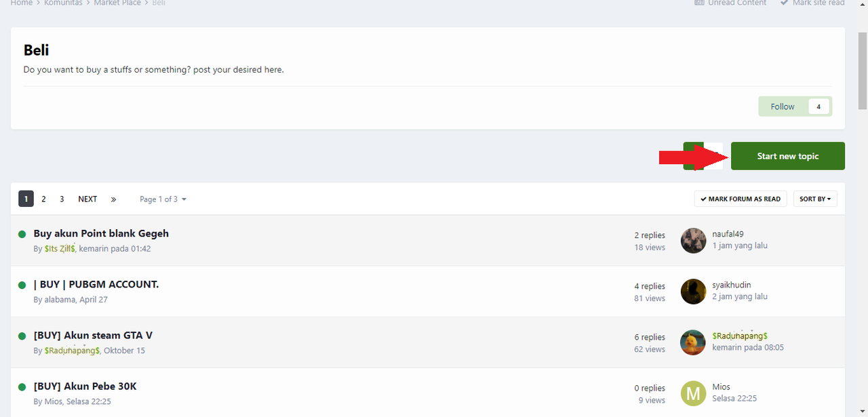Open naufal49's avatar picture
The image size is (868, 417).
click(x=693, y=240)
